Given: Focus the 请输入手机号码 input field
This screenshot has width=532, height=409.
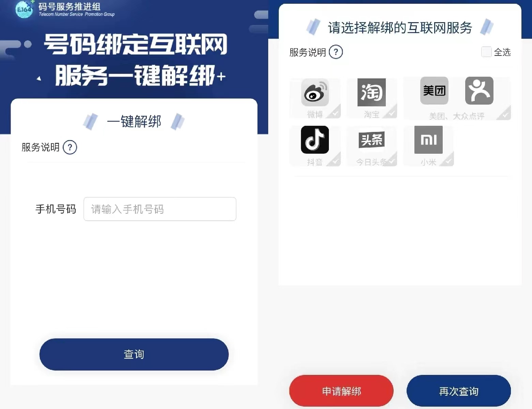Looking at the screenshot, I should click(x=160, y=209).
